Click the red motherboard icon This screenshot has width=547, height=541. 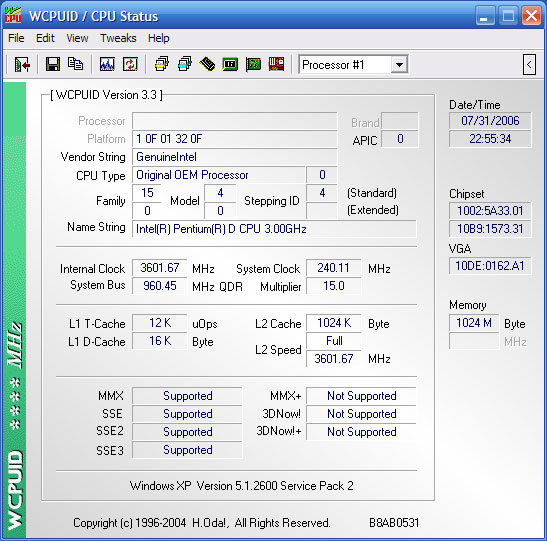coord(276,64)
